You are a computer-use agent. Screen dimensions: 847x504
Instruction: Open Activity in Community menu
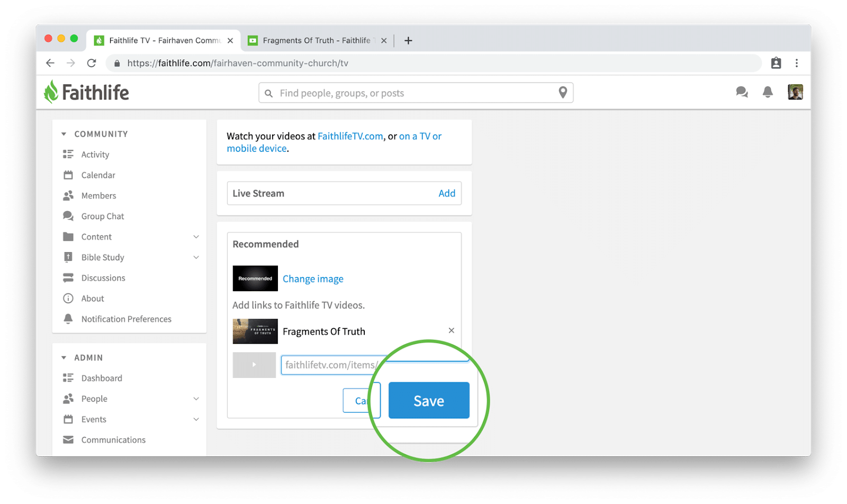(x=95, y=155)
